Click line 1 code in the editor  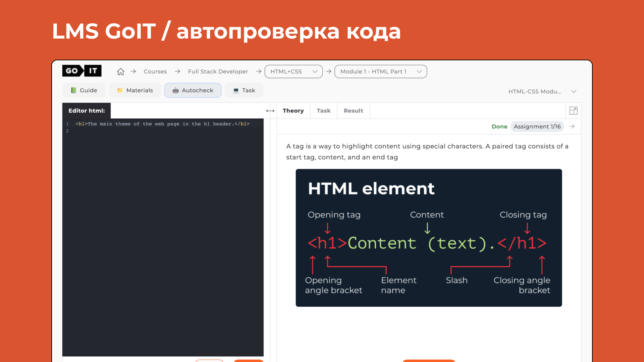click(x=162, y=124)
